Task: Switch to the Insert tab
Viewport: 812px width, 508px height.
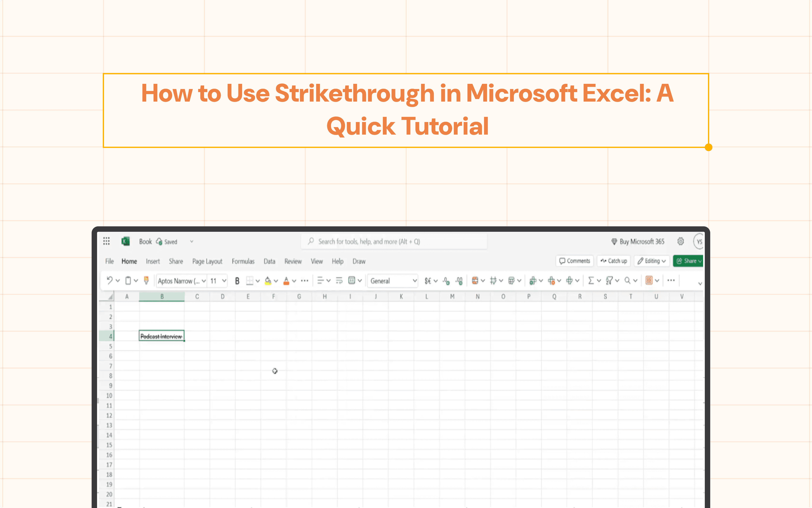Action: [153, 261]
